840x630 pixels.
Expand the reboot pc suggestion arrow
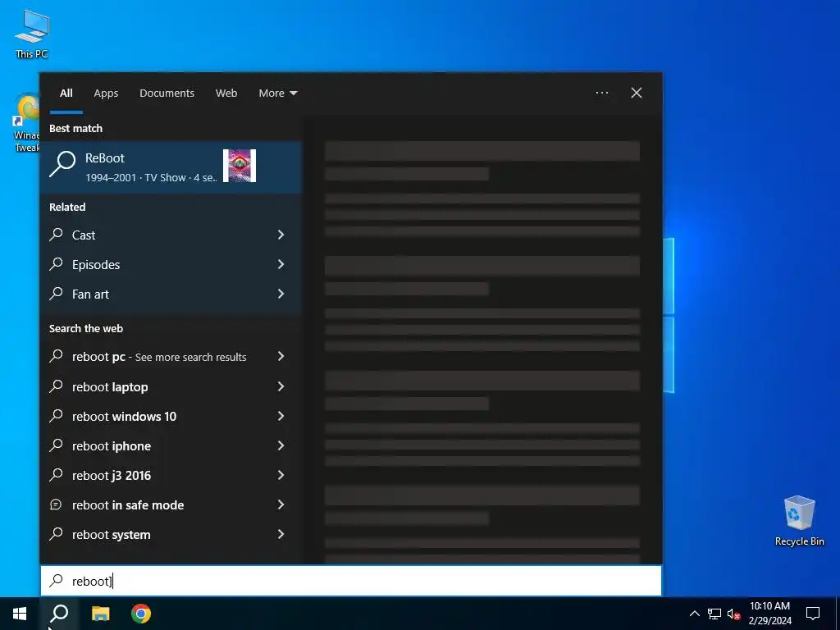tap(281, 356)
